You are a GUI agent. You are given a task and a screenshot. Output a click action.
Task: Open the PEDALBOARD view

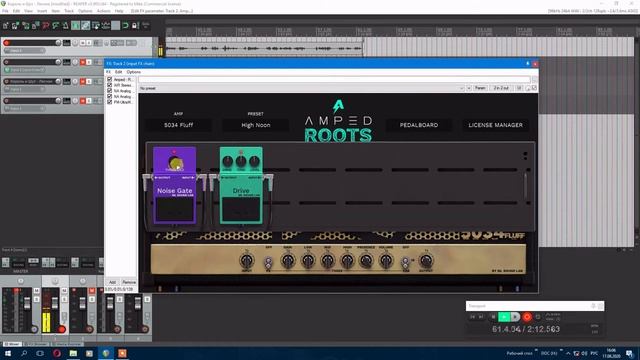click(419, 125)
